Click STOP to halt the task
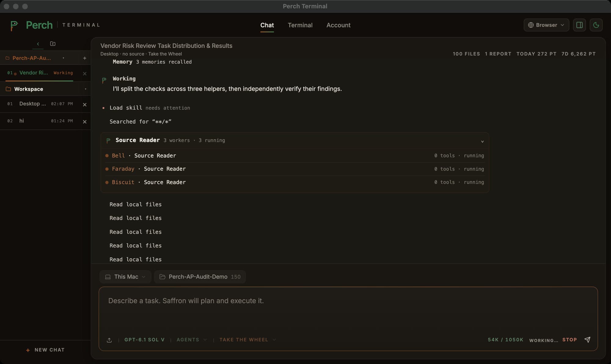Screen dimensions: 611x364 click(x=569, y=340)
